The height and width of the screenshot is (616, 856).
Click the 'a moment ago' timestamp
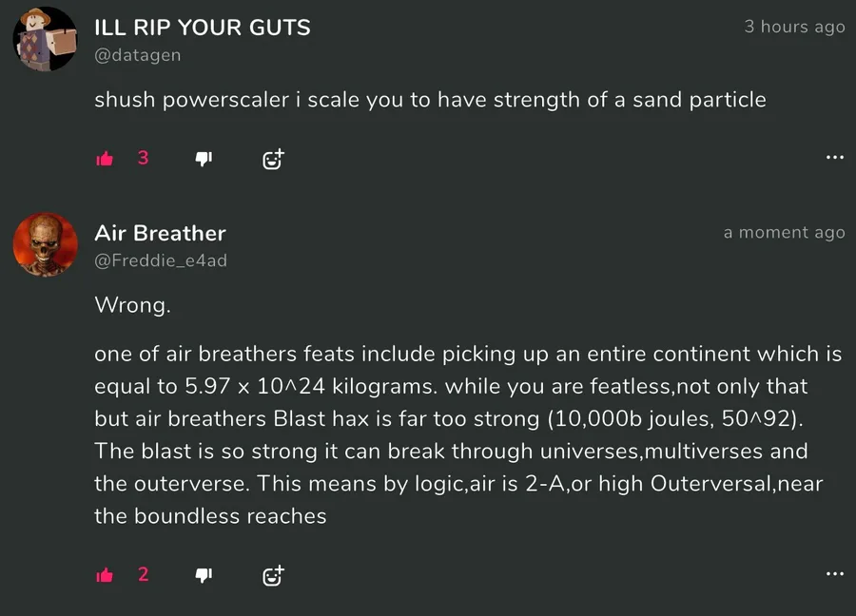coord(784,233)
